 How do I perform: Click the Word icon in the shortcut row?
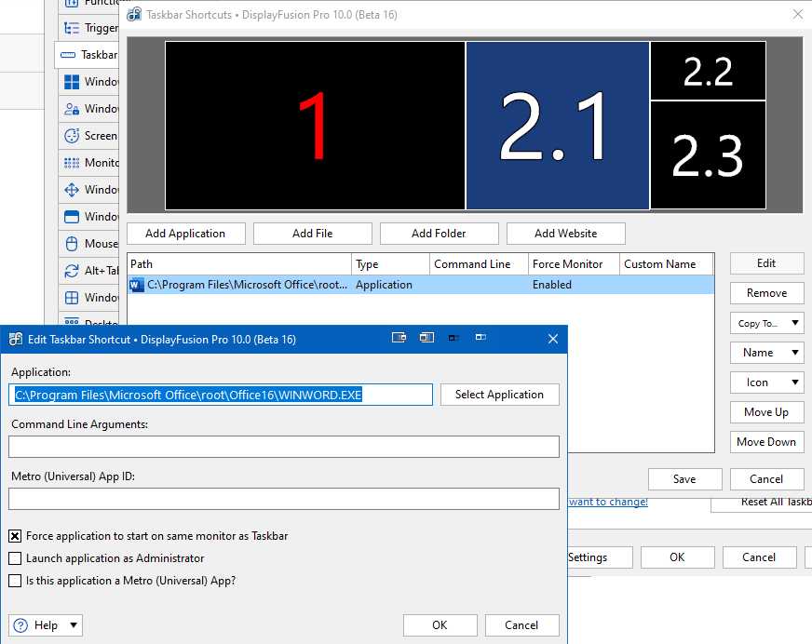137,285
